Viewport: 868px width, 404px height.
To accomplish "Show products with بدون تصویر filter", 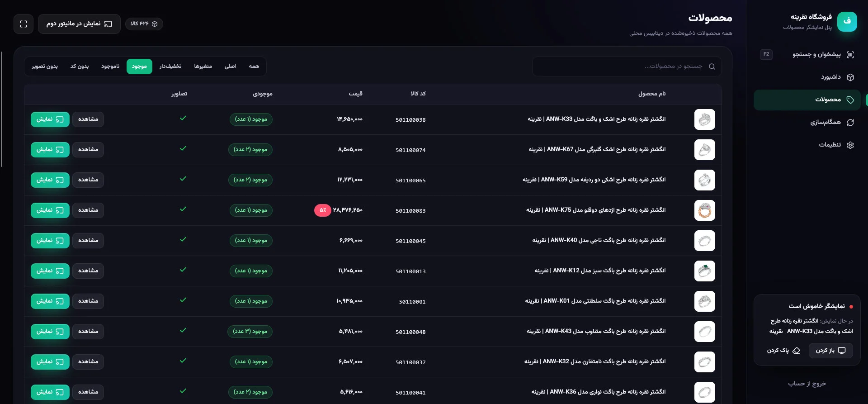I will [45, 67].
